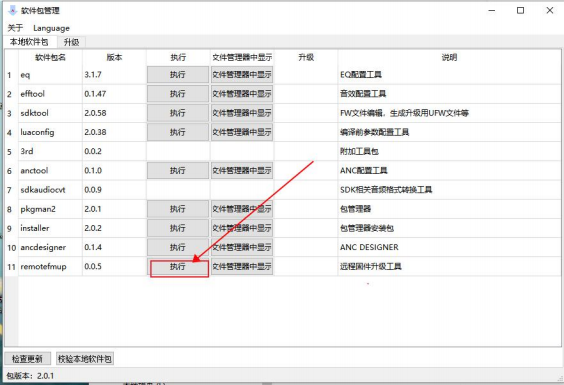Select the remotefmup package name cell
This screenshot has height=385, width=564.
[50, 267]
